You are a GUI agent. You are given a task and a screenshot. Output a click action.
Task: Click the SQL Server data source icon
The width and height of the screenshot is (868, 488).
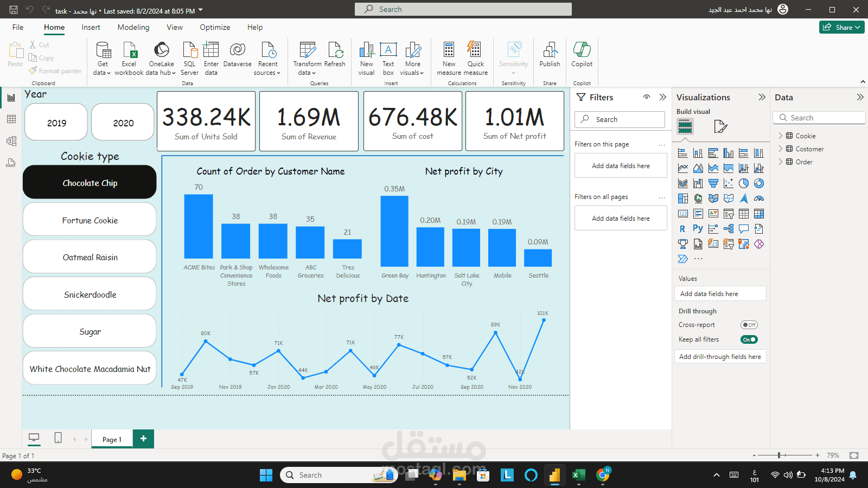[x=189, y=59]
